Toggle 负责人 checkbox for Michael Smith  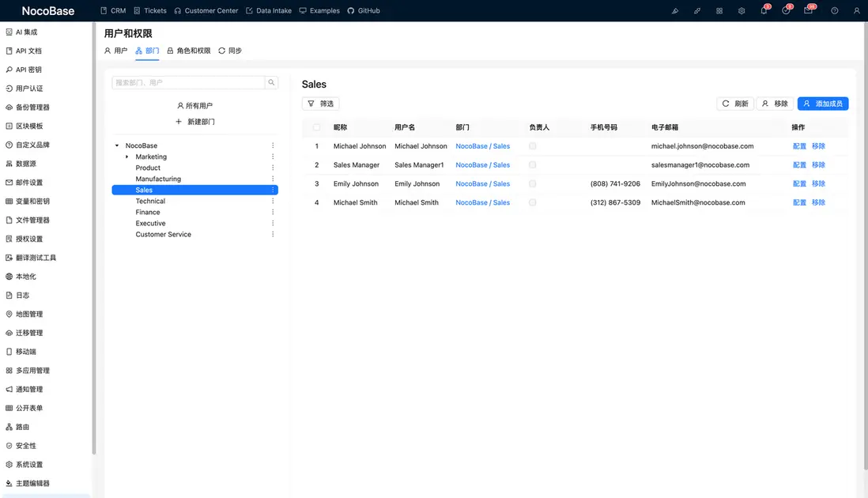click(533, 202)
